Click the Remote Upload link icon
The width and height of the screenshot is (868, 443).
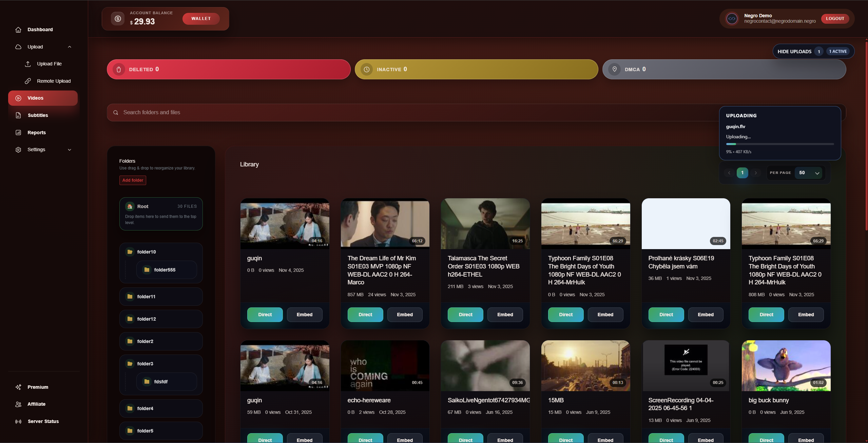click(28, 81)
